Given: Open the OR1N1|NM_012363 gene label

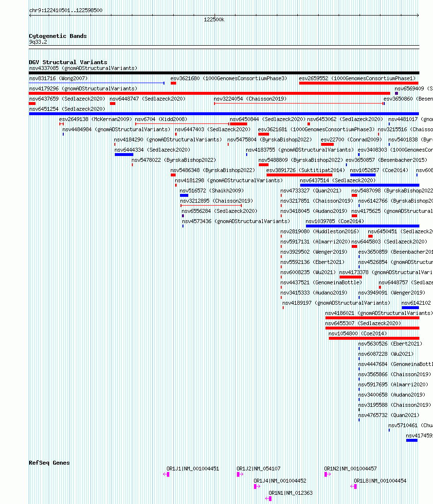Looking at the screenshot, I should click(x=290, y=493).
